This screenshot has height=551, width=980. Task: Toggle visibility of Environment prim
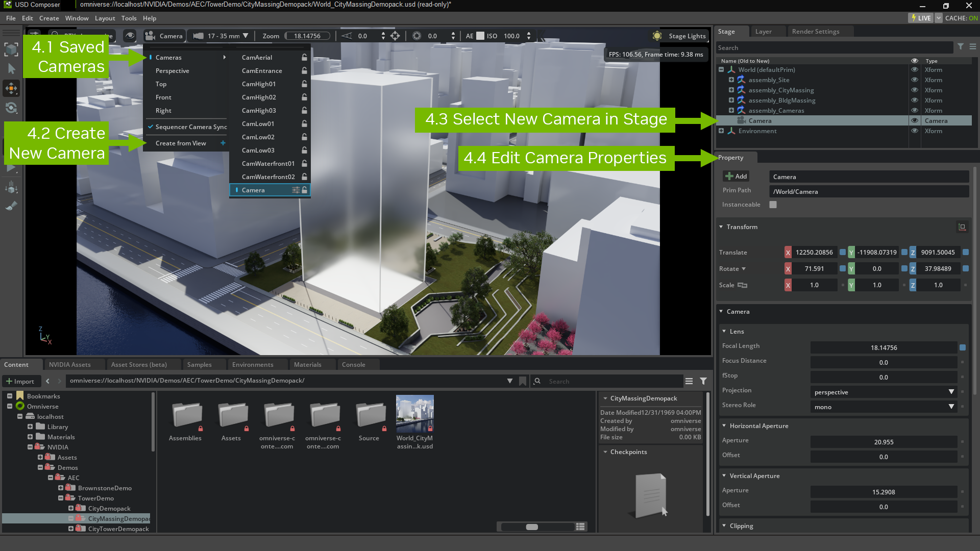(x=915, y=131)
